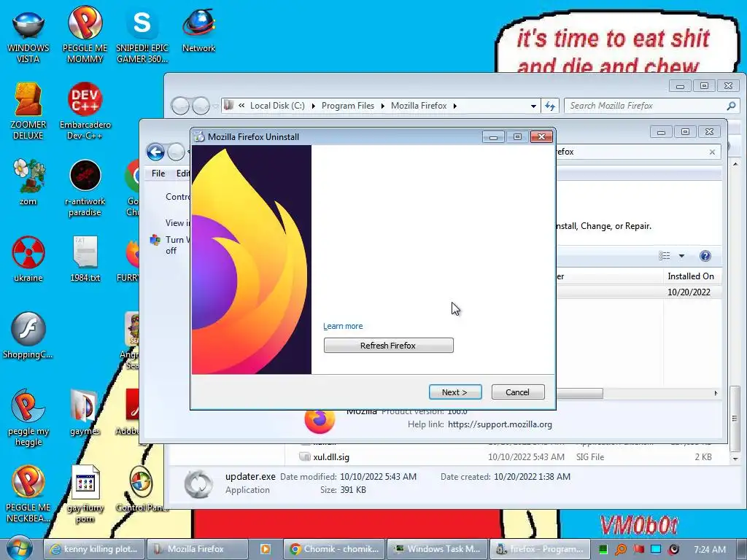Select the xul.dll.sig file row
Screen dimensions: 747x560
[505, 457]
